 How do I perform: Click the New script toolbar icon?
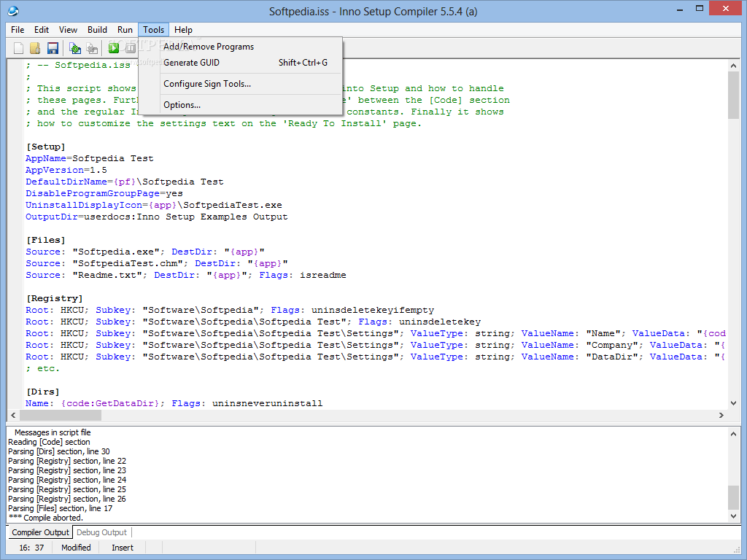coord(18,47)
